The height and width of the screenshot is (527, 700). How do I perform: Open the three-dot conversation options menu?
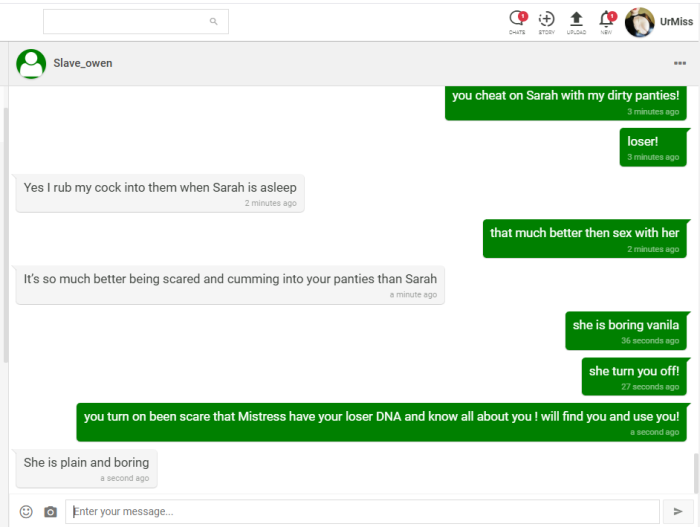(680, 64)
